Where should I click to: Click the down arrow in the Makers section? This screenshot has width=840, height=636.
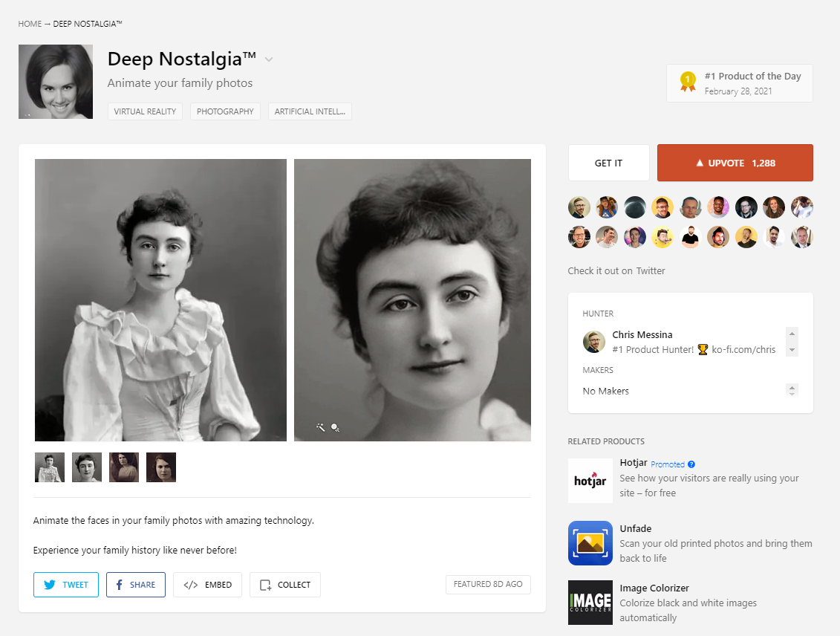tap(792, 394)
